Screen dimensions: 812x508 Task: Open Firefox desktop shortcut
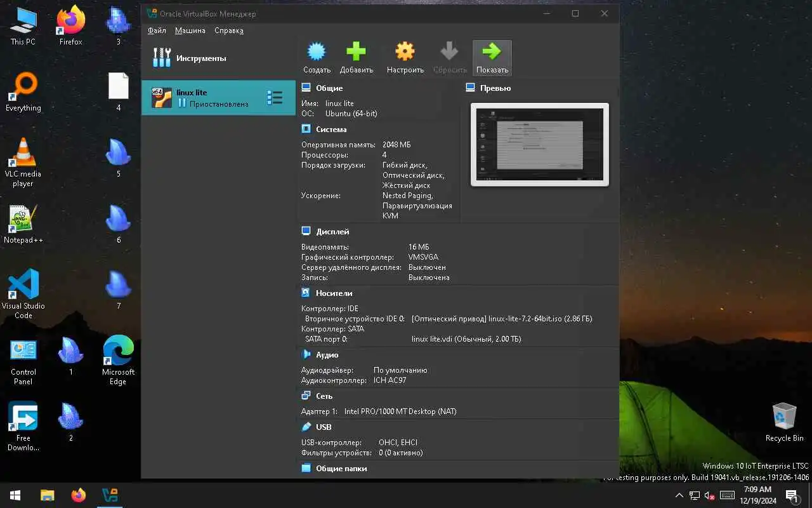pos(71,26)
